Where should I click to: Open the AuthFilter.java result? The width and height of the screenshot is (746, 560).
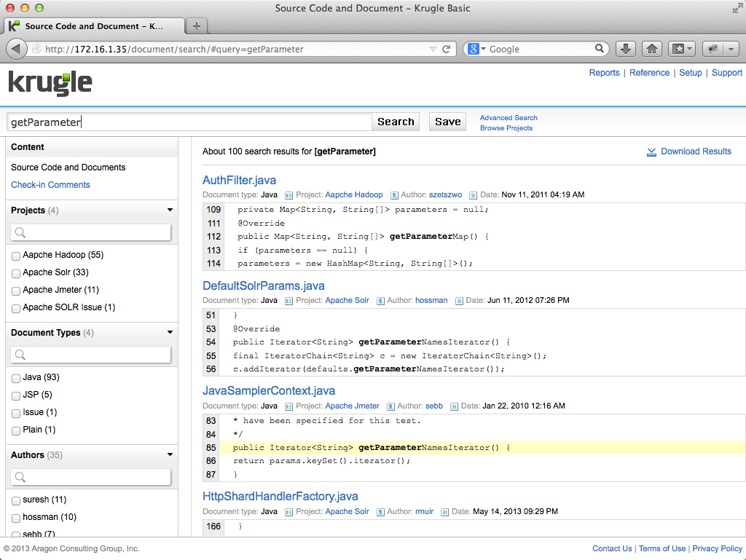(239, 180)
